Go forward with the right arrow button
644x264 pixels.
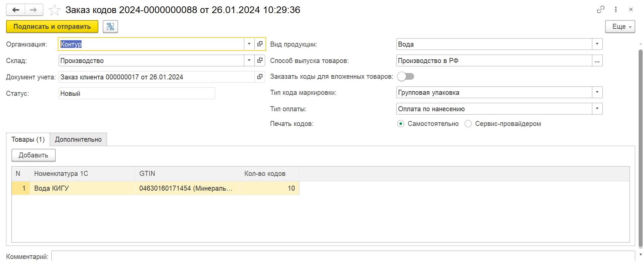click(34, 10)
